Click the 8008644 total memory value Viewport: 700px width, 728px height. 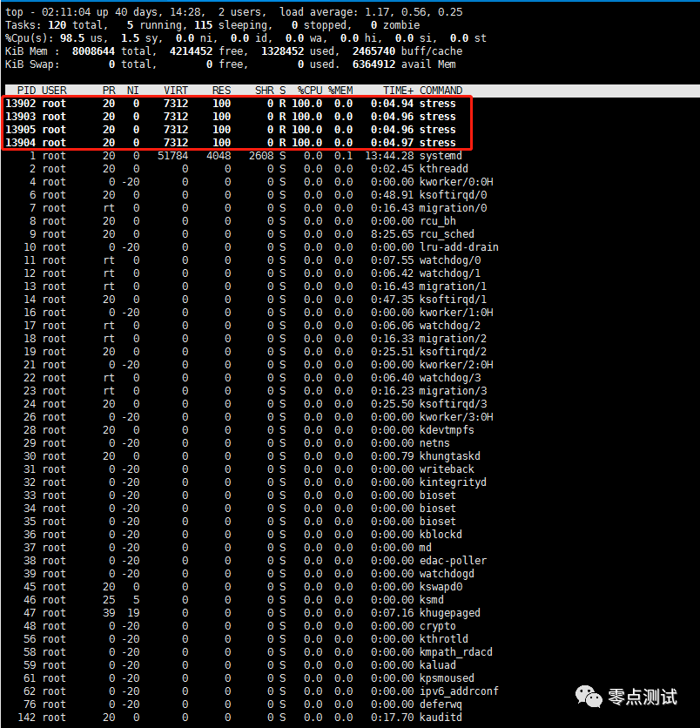click(x=93, y=51)
